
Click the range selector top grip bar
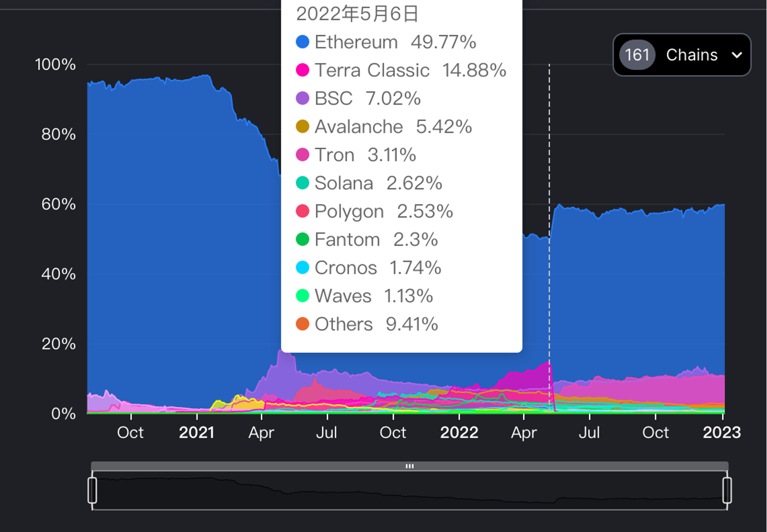(x=410, y=466)
